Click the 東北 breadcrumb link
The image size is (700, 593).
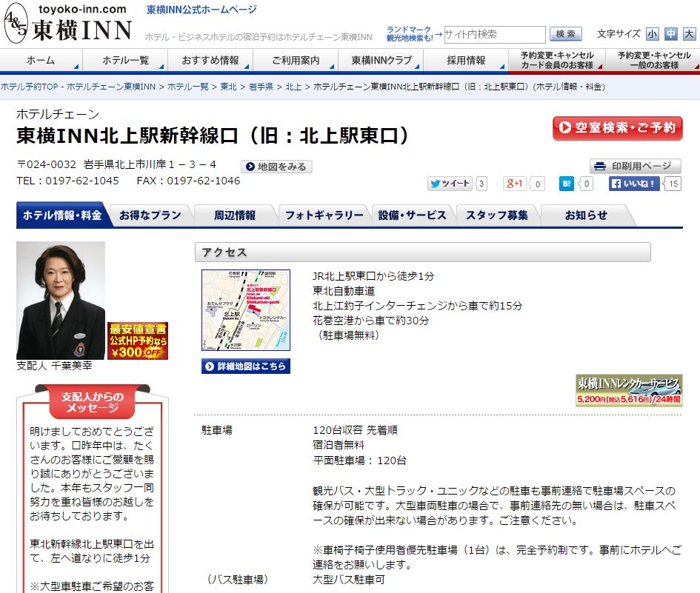[x=229, y=87]
